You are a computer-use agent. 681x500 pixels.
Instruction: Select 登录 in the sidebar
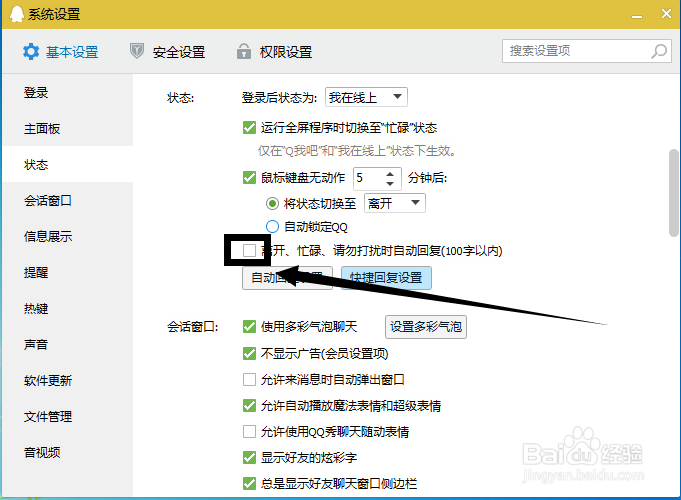[67, 92]
